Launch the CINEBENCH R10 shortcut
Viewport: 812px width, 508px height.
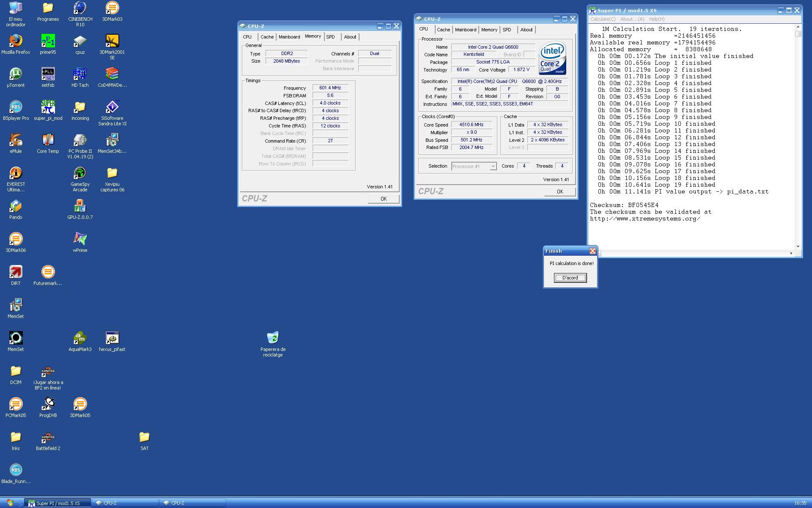(80, 8)
